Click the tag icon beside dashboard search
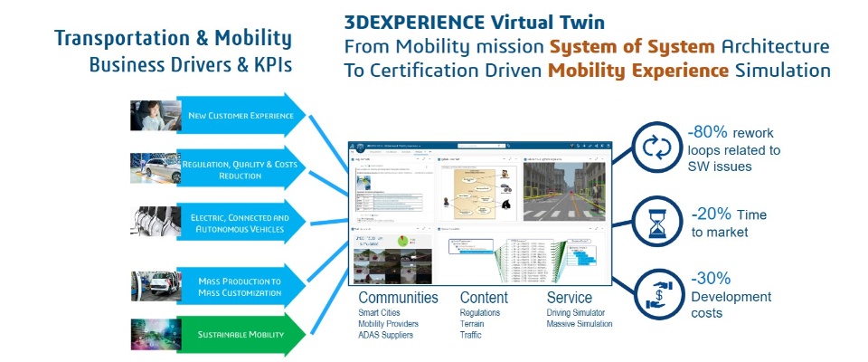 (509, 146)
